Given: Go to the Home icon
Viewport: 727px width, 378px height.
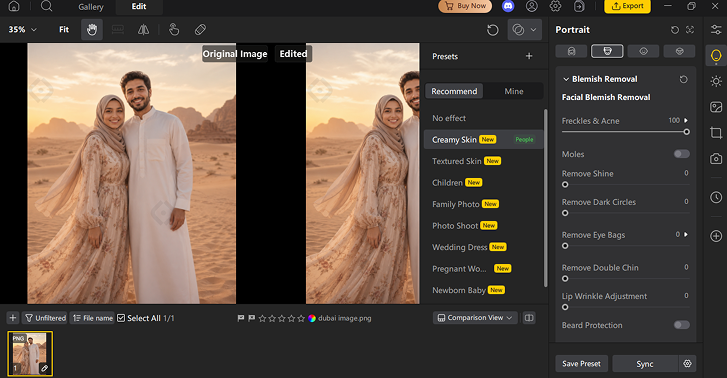Looking at the screenshot, I should 14,6.
